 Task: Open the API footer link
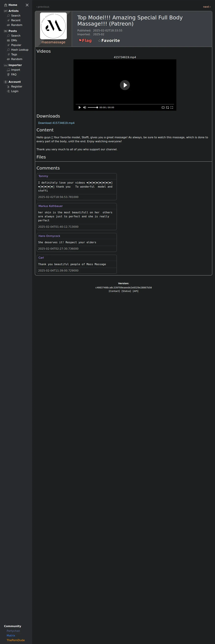(x=135, y=291)
